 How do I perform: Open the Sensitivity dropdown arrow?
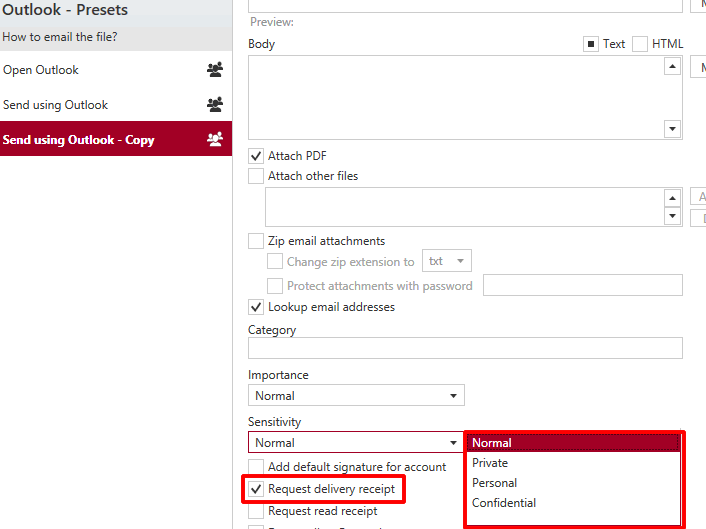pos(453,443)
